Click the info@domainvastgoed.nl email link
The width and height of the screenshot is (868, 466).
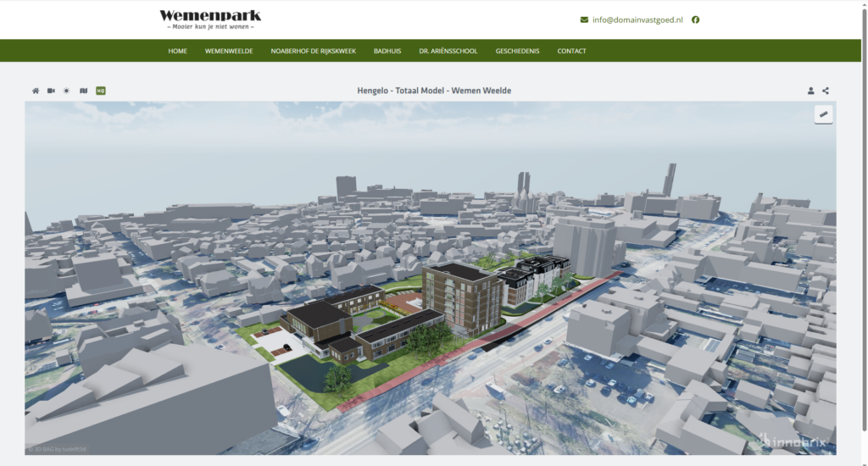[x=637, y=19]
